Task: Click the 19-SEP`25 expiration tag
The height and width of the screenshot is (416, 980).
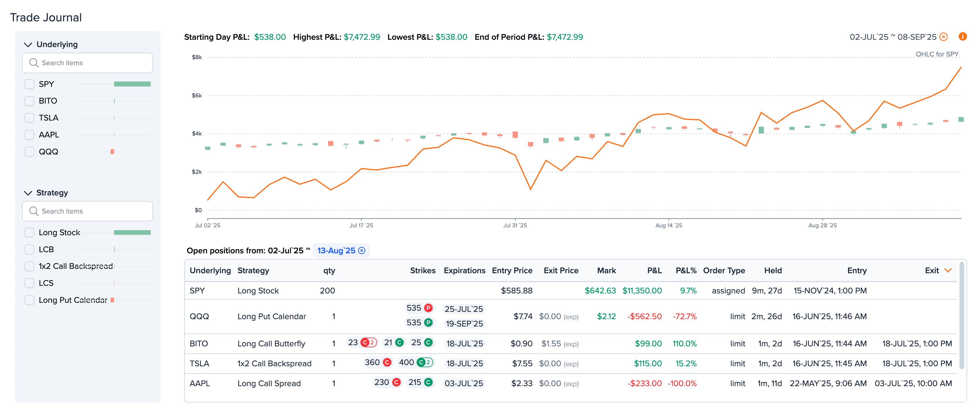Action: coord(464,324)
